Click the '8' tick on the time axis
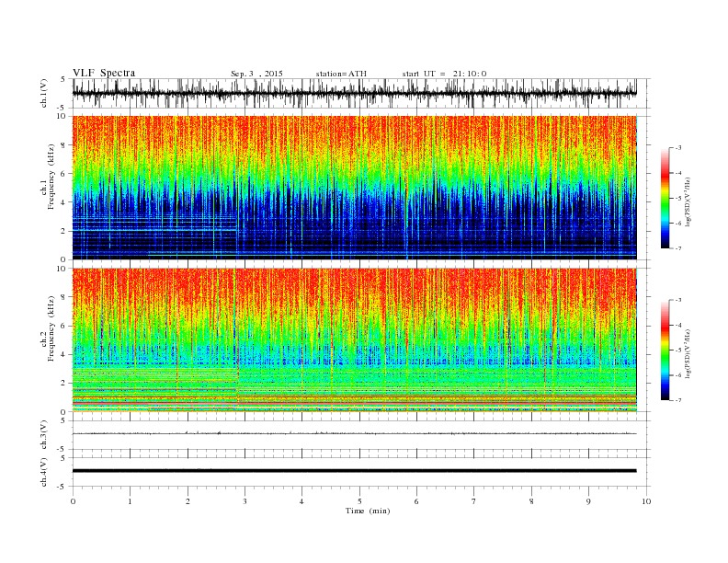The width and height of the screenshot is (728, 563). [531, 501]
